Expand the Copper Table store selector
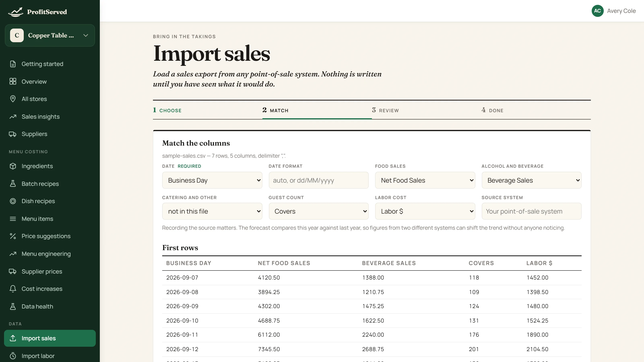This screenshot has width=644, height=362. (50, 35)
